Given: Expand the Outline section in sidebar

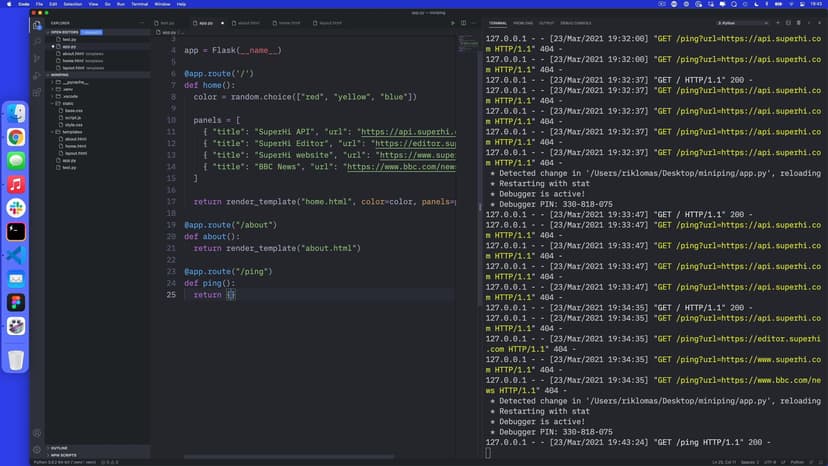Looking at the screenshot, I should coord(60,448).
